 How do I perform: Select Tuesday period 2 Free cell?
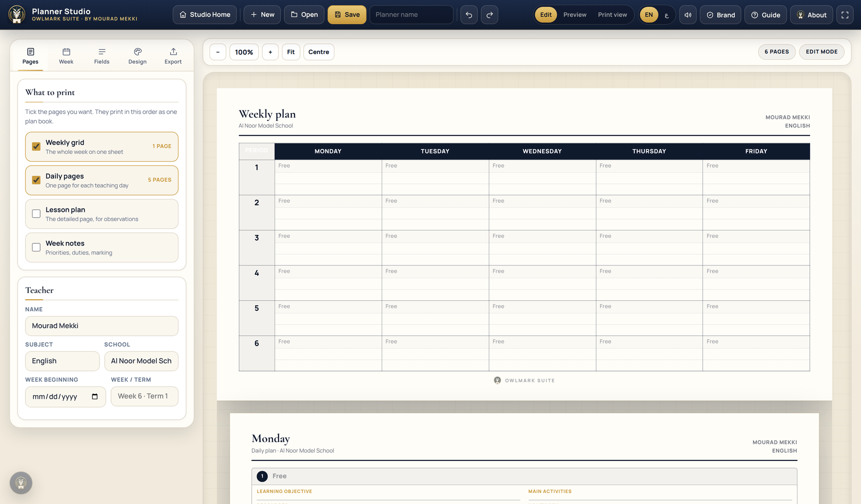(435, 212)
